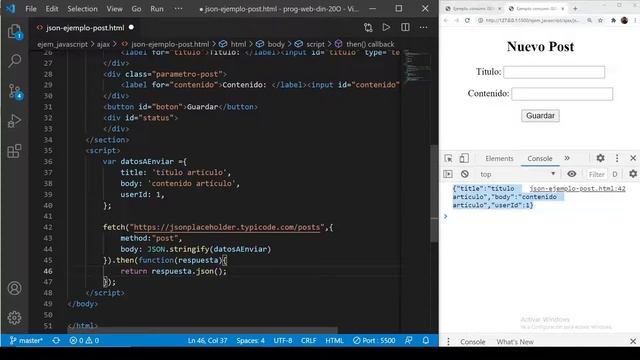
Task: Click the Run play icon in editor toolbar
Action: point(386,27)
